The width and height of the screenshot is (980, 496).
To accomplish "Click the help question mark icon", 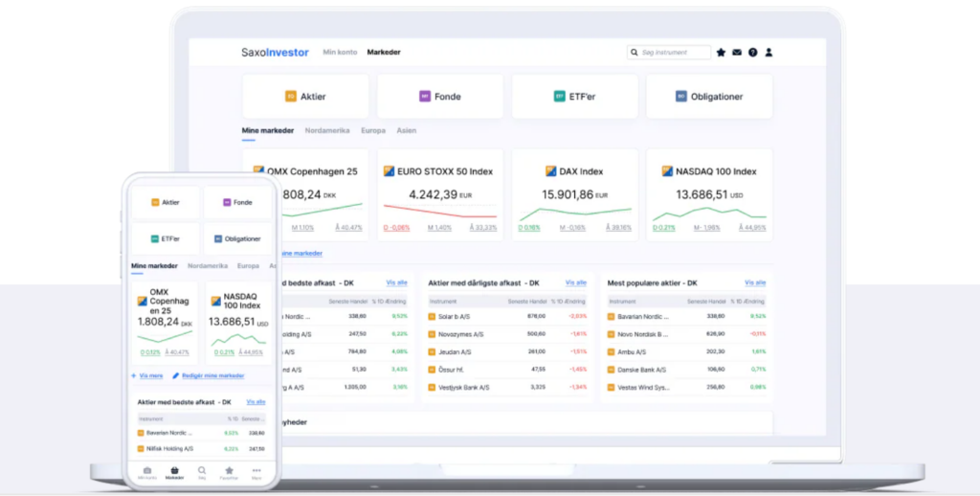I will coord(752,53).
